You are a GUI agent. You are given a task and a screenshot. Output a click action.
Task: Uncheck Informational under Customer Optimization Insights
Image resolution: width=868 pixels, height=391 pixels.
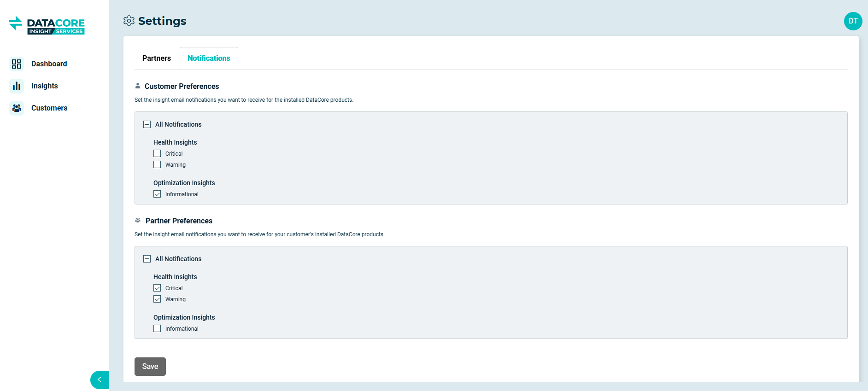click(157, 194)
